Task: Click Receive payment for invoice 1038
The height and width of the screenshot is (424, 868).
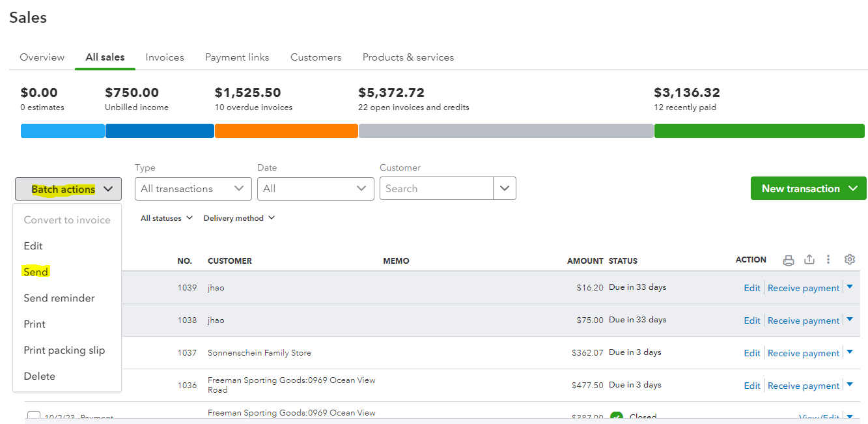Action: click(804, 320)
